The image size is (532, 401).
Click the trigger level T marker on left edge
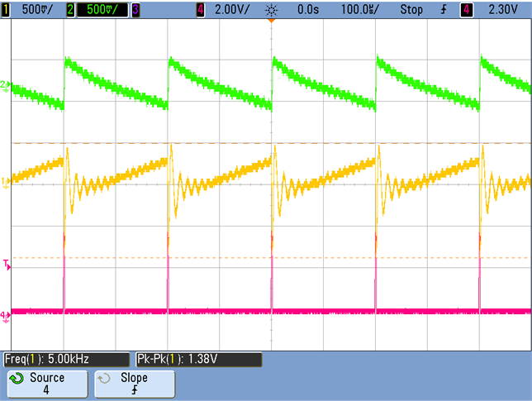(x=6, y=264)
